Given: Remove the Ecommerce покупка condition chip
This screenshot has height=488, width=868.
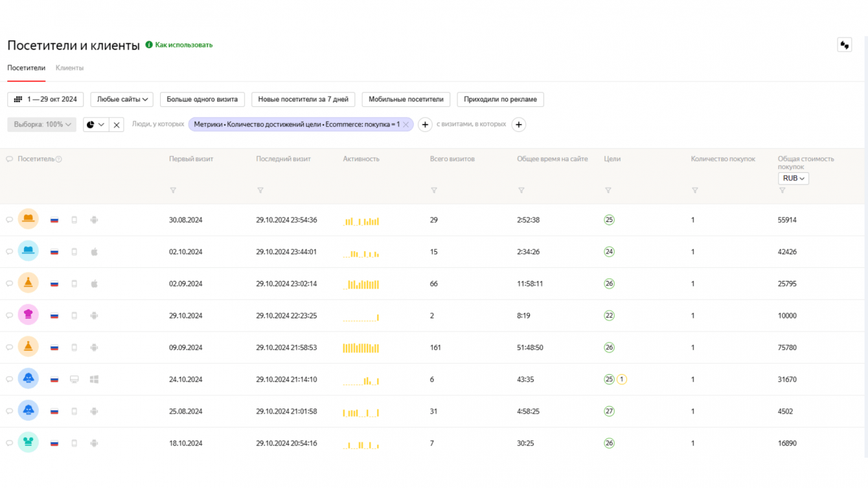Looking at the screenshot, I should click(x=406, y=125).
